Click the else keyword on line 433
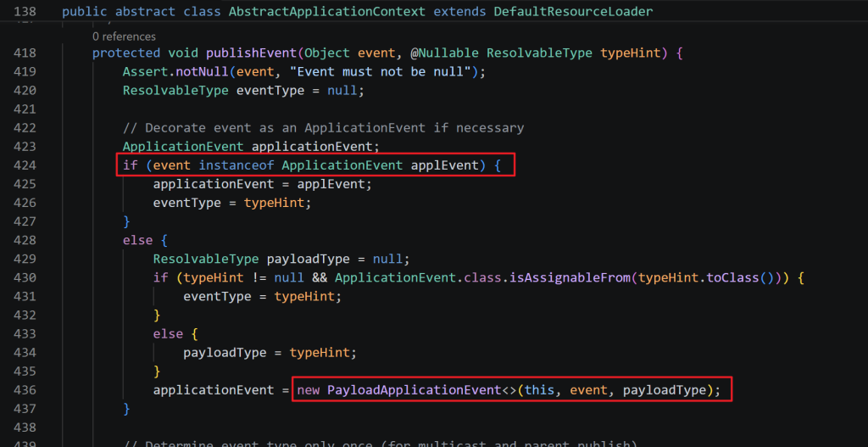Image resolution: width=868 pixels, height=447 pixels. pos(169,334)
